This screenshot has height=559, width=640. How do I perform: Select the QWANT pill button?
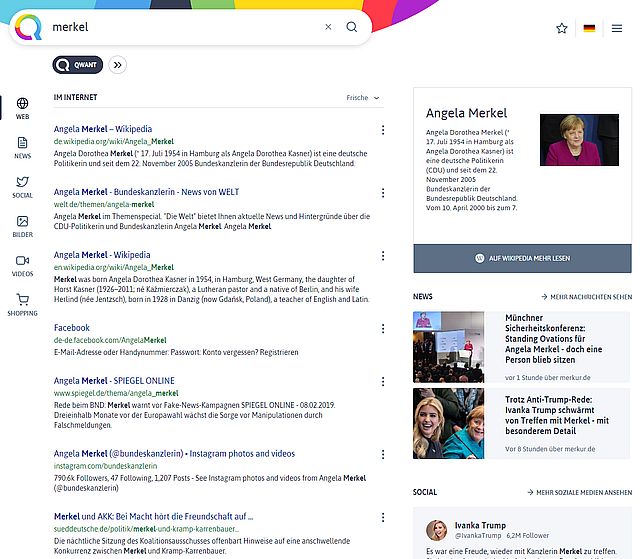pos(78,65)
